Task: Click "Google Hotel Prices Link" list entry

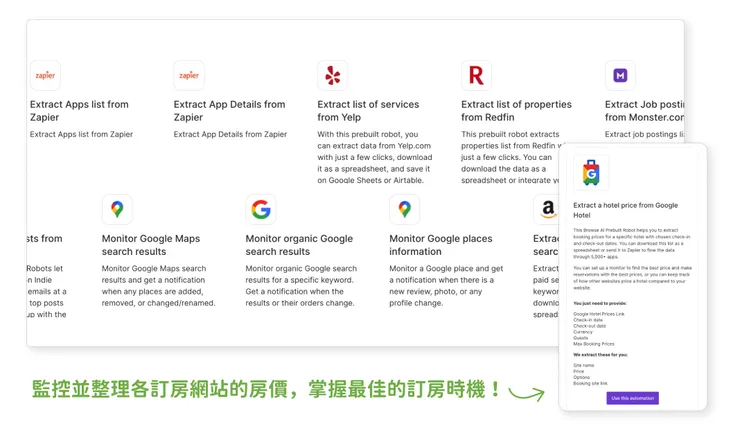Action: click(x=598, y=314)
